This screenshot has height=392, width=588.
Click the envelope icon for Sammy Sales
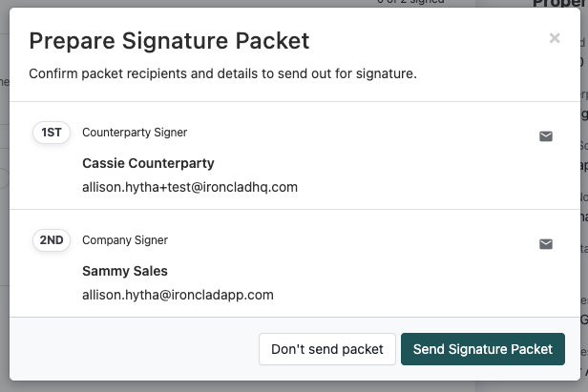(546, 244)
